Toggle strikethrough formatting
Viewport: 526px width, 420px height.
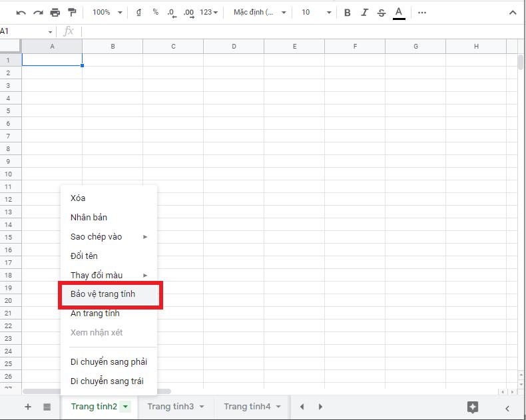[382, 13]
